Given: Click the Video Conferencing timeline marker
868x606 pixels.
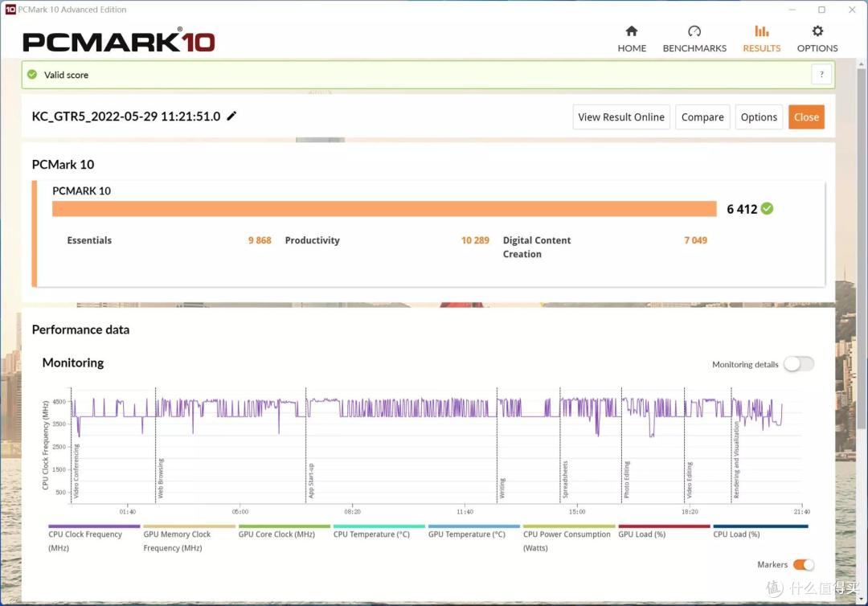Looking at the screenshot, I should 76,471.
